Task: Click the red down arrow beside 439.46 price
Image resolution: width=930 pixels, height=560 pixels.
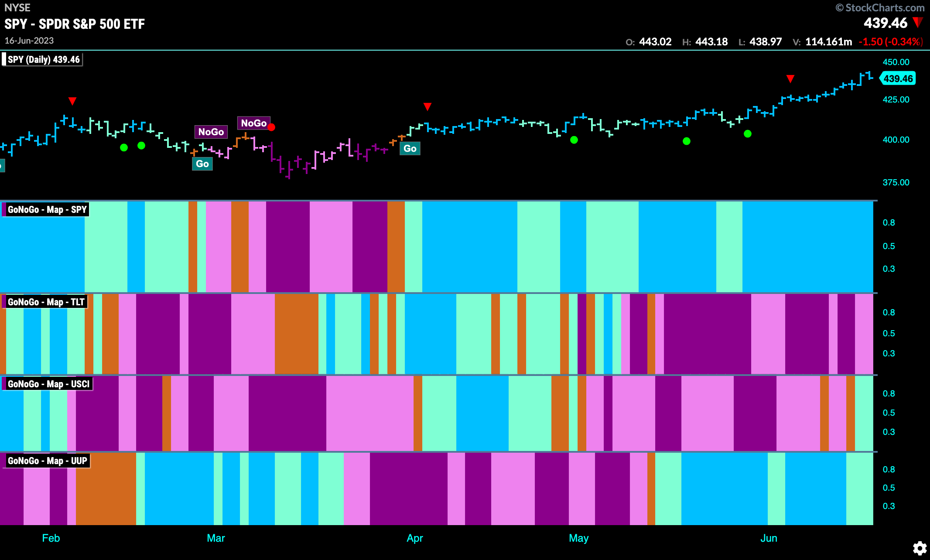Action: (918, 22)
